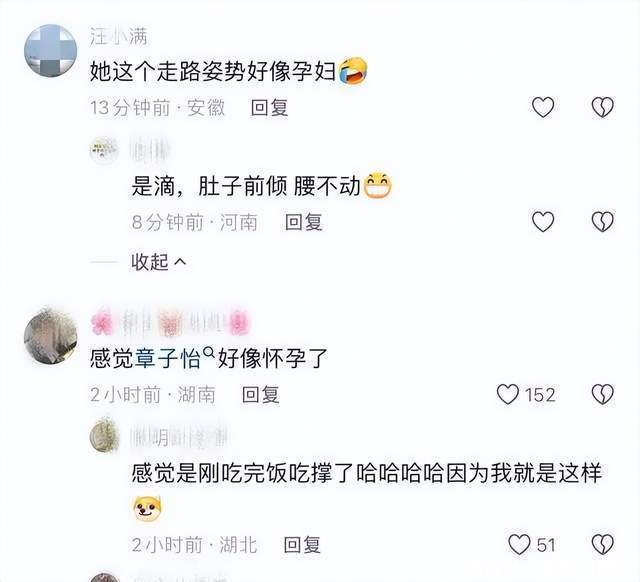Image resolution: width=640 pixels, height=582 pixels.
Task: Reply to the 2小时前 湖南 comment
Action: click(x=260, y=395)
